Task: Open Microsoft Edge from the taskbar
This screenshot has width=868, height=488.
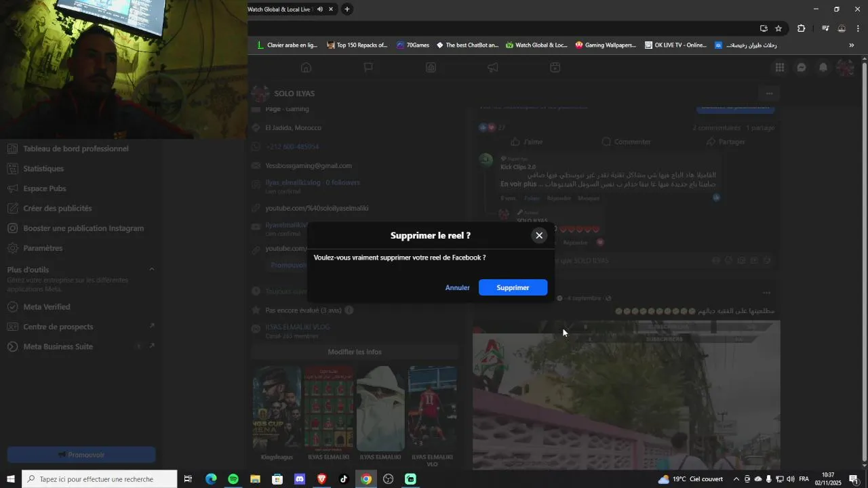Action: 211,479
